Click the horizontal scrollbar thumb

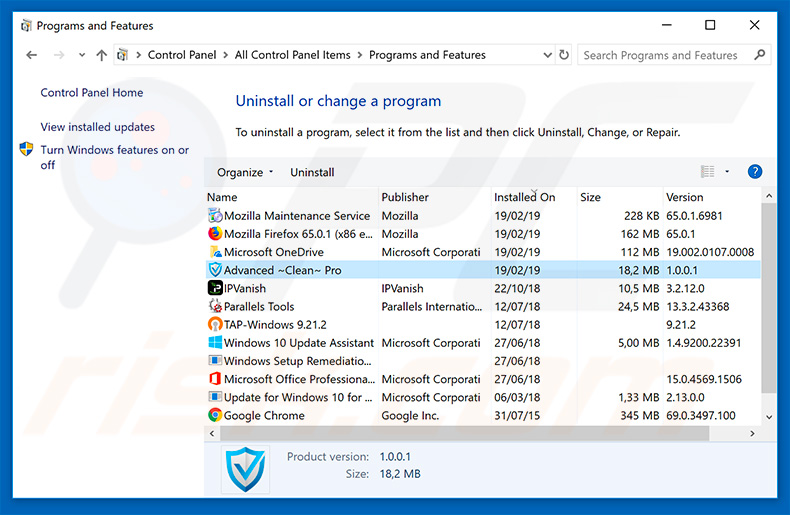click(x=465, y=433)
